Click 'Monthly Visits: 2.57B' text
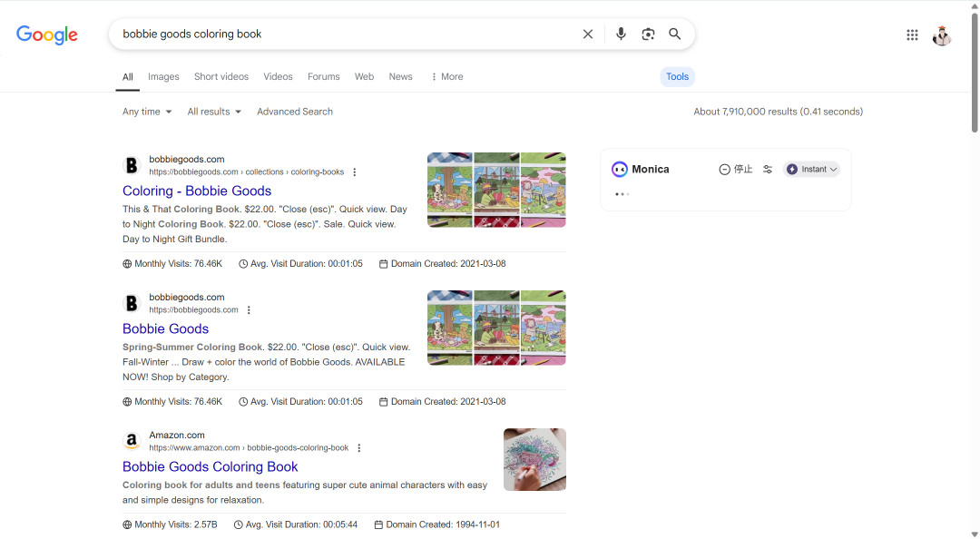This screenshot has width=980, height=539. click(x=176, y=524)
